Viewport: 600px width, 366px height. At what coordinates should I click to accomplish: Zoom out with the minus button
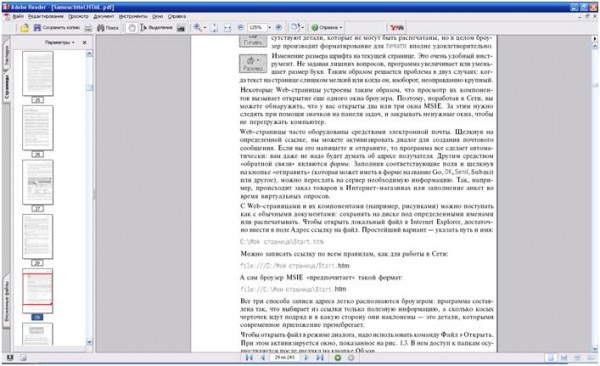(241, 28)
